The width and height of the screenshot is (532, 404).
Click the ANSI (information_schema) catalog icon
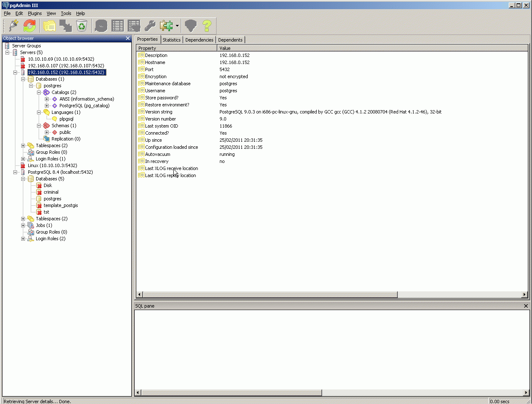tap(54, 99)
